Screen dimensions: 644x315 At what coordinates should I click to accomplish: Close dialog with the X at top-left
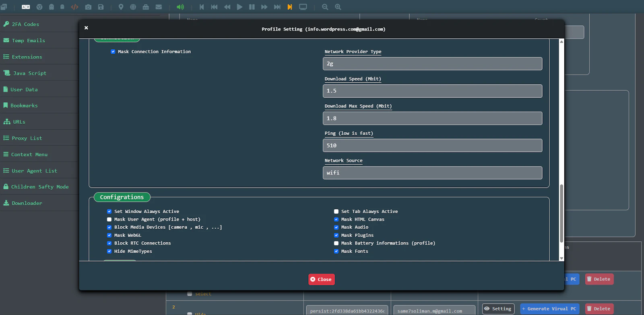[86, 28]
